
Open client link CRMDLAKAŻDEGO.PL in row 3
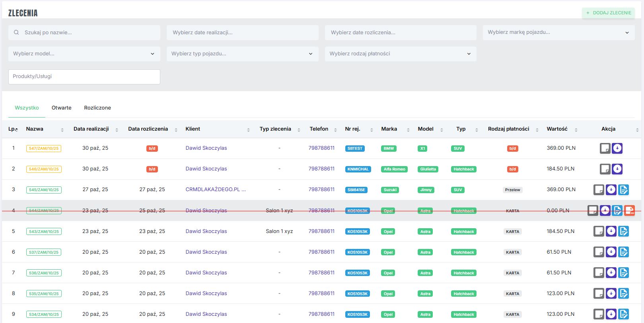[x=215, y=190]
